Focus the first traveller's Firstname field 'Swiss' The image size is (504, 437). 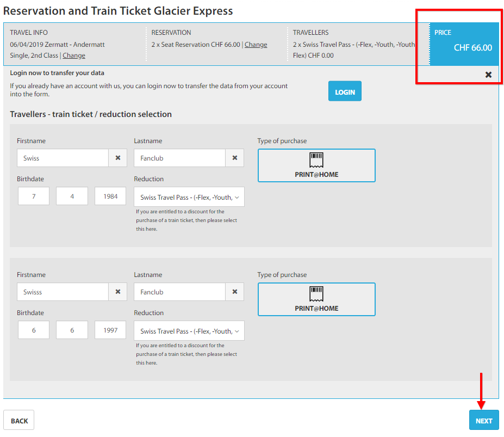(63, 158)
